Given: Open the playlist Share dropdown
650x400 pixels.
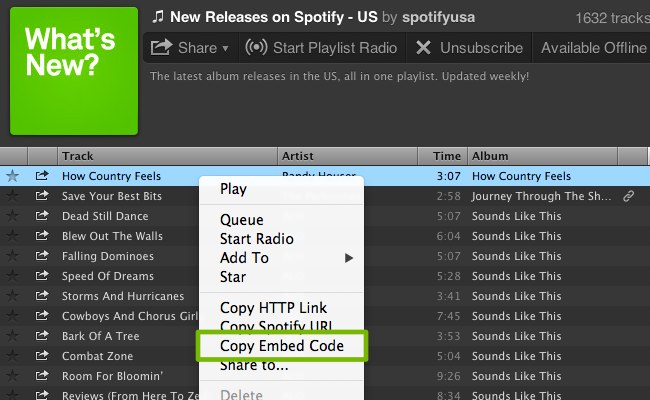Looking at the screenshot, I should coord(190,48).
